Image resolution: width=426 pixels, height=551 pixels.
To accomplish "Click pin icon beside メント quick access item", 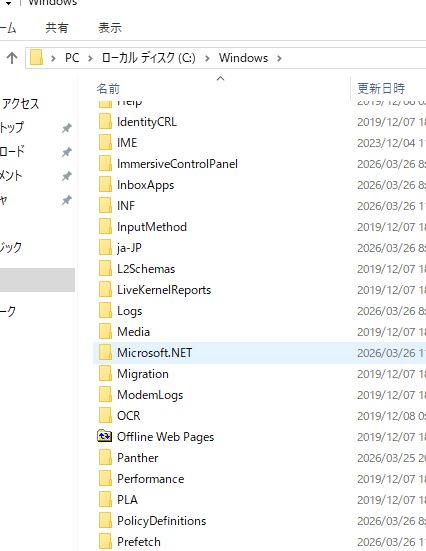I will [67, 176].
